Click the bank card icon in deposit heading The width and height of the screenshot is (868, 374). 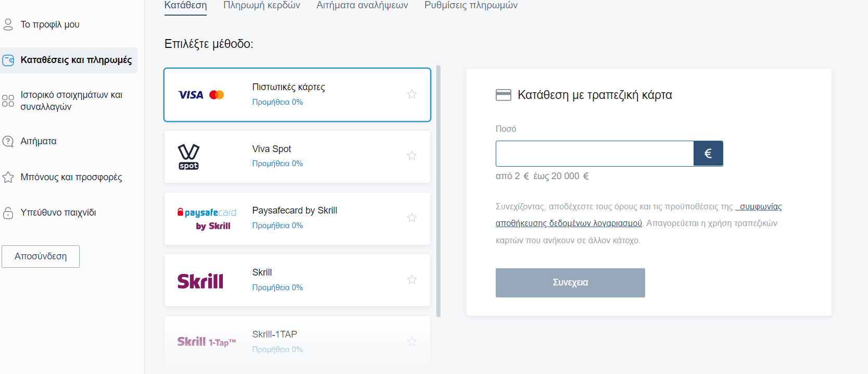(x=504, y=95)
